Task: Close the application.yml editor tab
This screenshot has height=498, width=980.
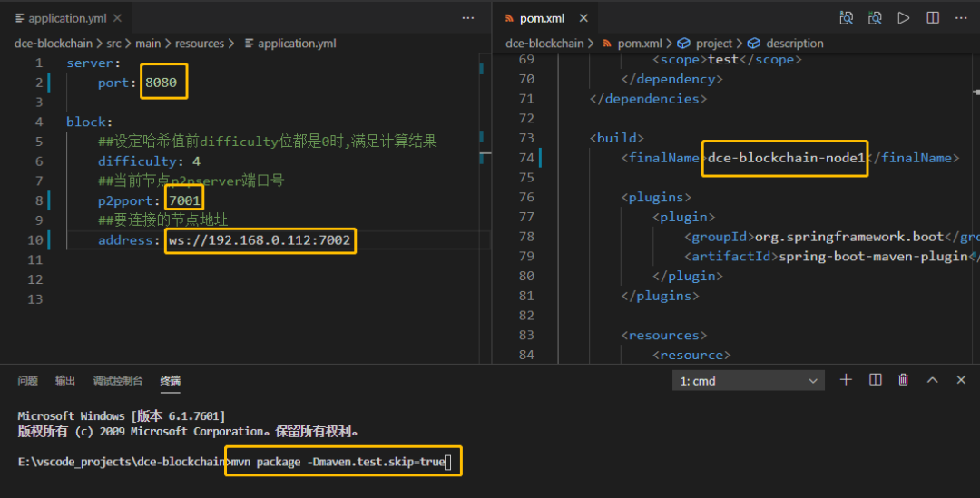Action: tap(117, 18)
